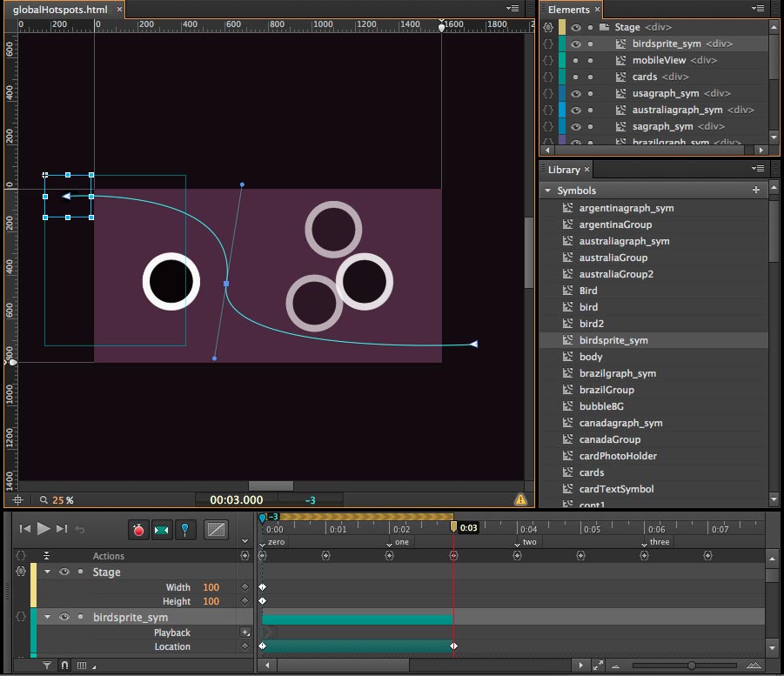784x676 pixels.
Task: Toggle expand/collapse all timeline layers icon
Action: pyautogui.click(x=46, y=555)
